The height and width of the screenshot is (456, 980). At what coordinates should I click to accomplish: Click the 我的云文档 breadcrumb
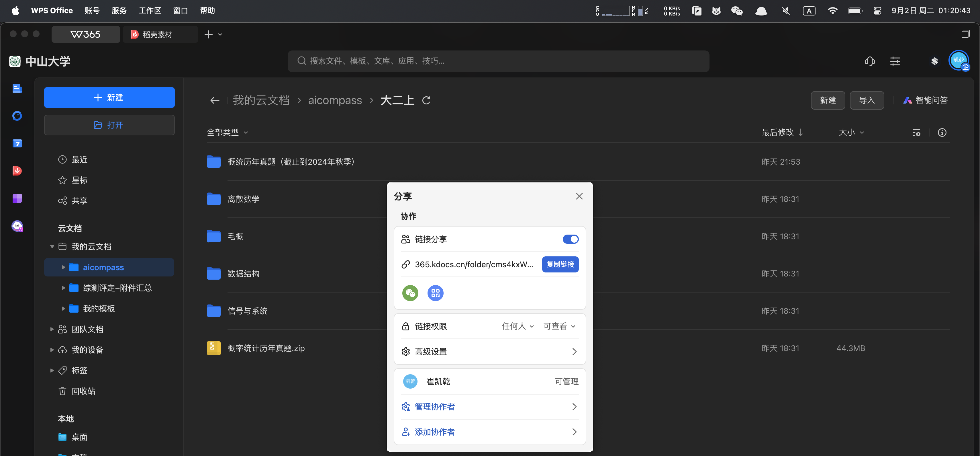pos(261,100)
